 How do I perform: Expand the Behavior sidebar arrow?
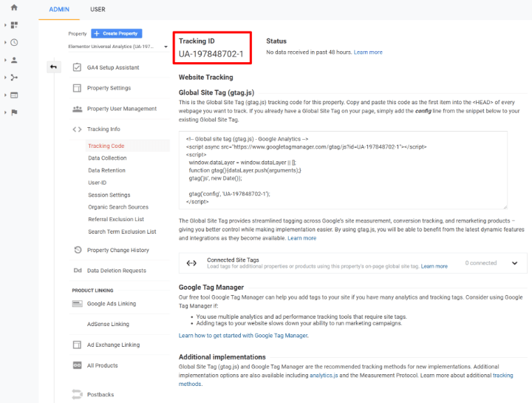click(5, 95)
